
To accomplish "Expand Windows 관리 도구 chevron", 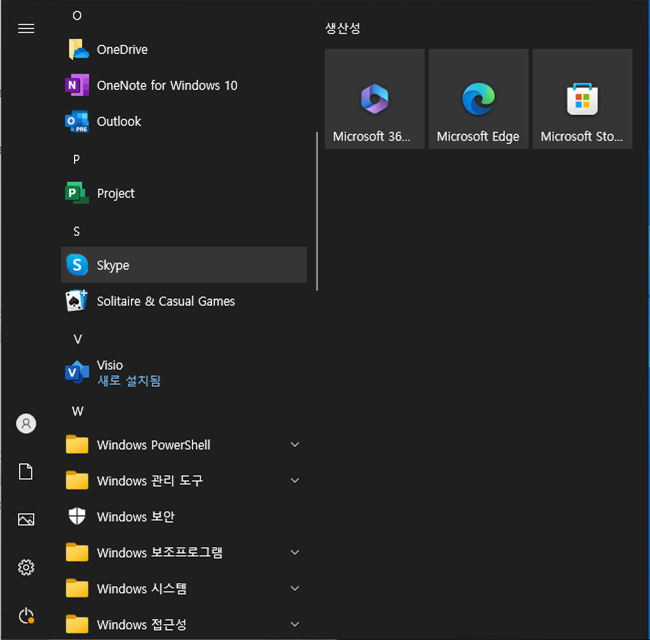I will (295, 480).
